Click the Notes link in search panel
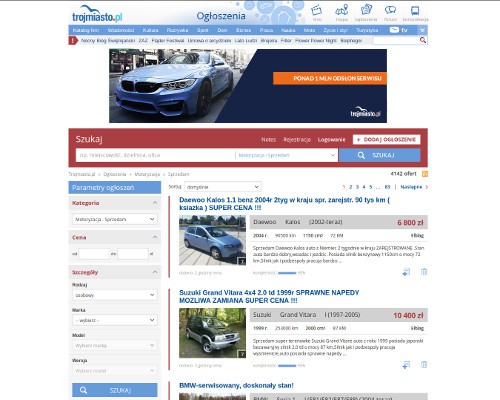 click(x=268, y=140)
